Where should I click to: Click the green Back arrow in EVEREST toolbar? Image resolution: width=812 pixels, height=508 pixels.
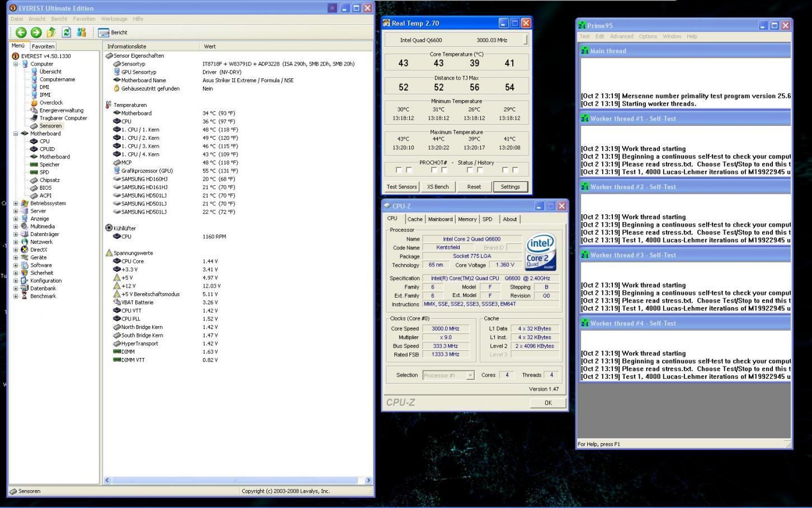tap(21, 32)
